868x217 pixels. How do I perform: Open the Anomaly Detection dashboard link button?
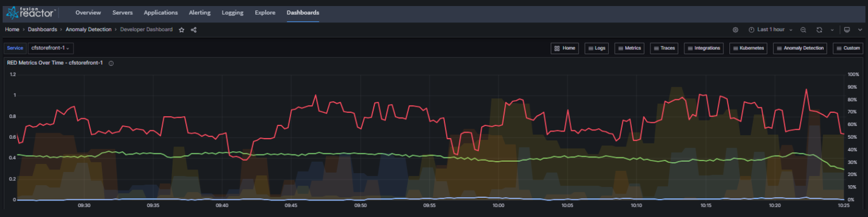[800, 48]
